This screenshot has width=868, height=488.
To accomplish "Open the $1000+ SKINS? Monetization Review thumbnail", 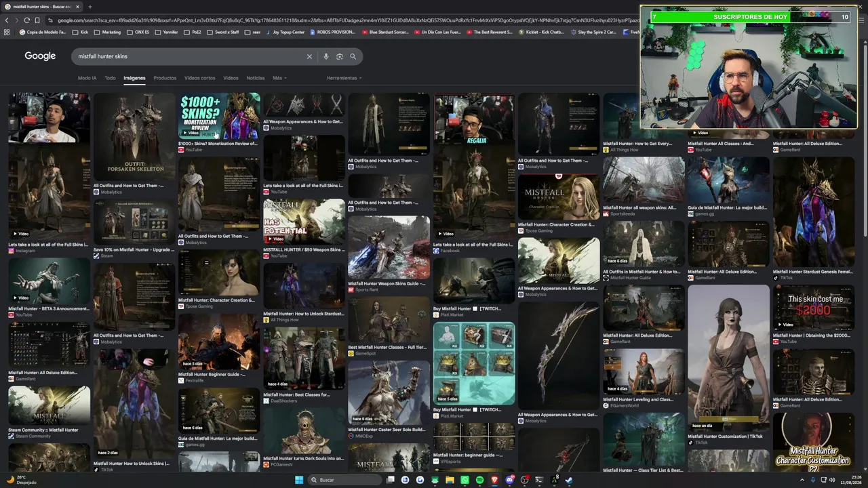I will point(219,116).
